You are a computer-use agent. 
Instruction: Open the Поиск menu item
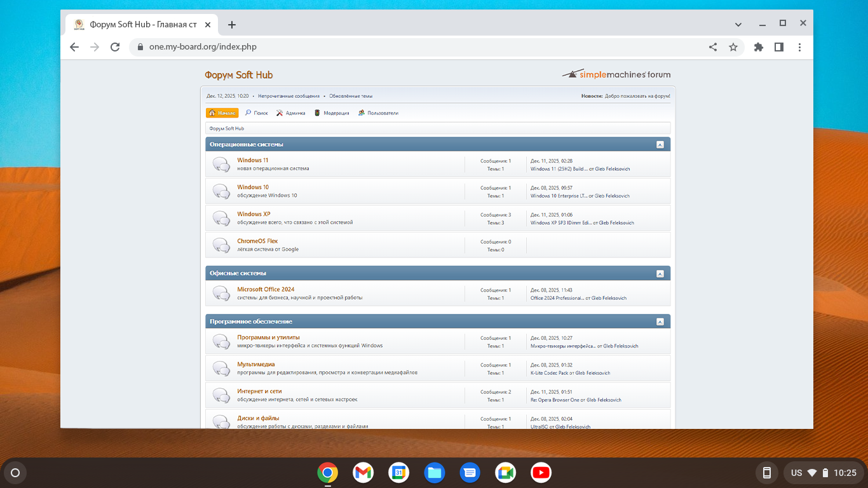[257, 113]
